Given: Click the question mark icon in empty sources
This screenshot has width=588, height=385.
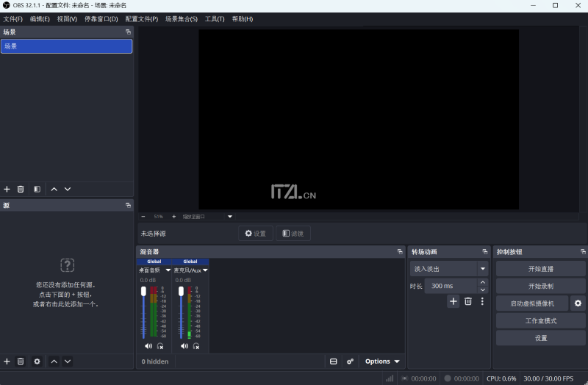Looking at the screenshot, I should tap(67, 265).
